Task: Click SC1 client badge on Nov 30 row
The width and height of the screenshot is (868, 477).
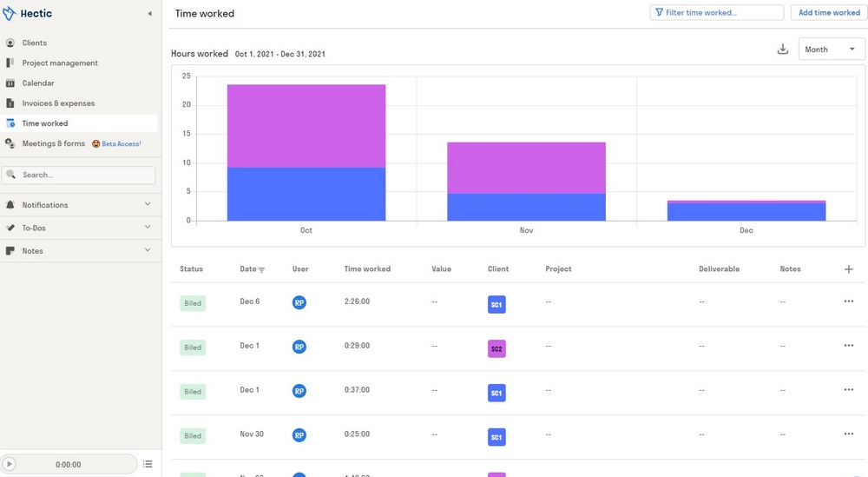Action: (x=496, y=437)
